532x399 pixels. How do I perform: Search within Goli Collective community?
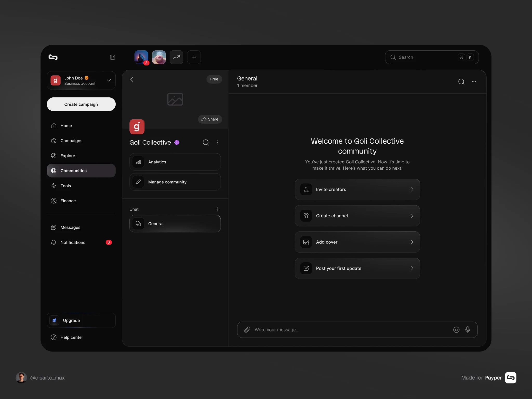point(206,142)
